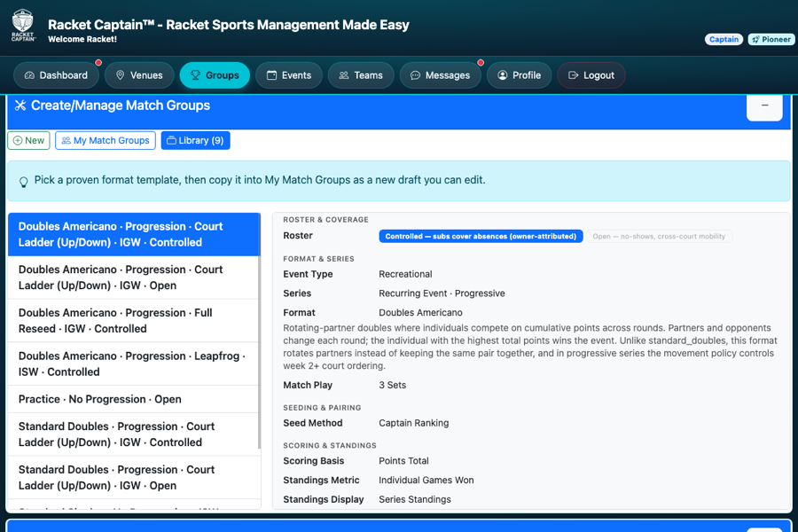This screenshot has height=532, width=798.
Task: Click the Teams people icon
Action: [x=344, y=75]
